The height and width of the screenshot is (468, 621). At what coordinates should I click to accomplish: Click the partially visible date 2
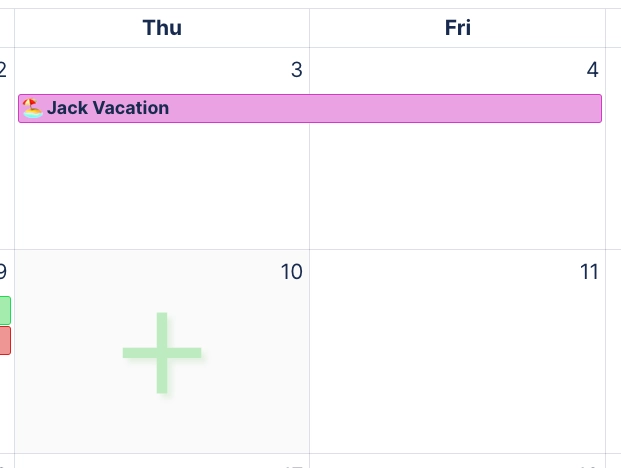tap(4, 70)
